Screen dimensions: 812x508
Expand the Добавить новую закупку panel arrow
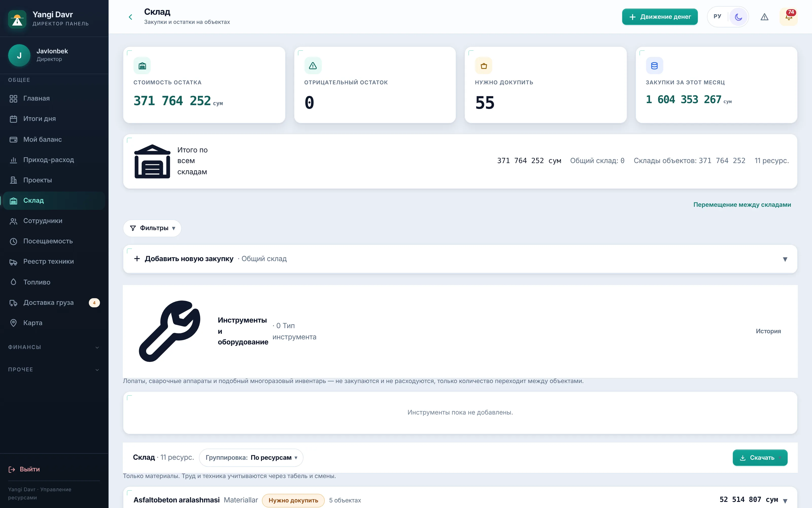click(x=785, y=259)
